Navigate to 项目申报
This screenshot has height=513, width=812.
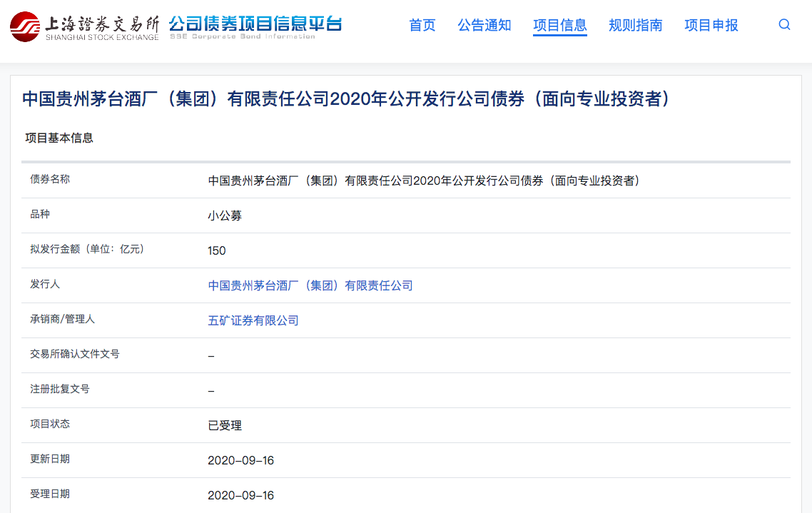tap(711, 25)
